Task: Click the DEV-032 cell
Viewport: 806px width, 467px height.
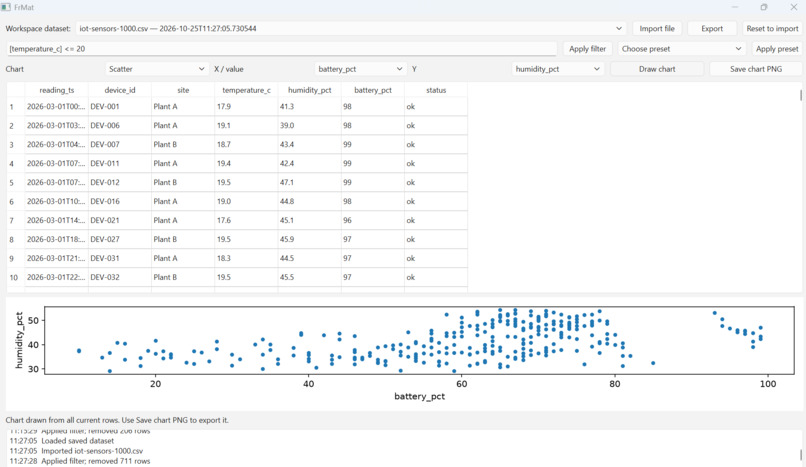Action: point(120,277)
